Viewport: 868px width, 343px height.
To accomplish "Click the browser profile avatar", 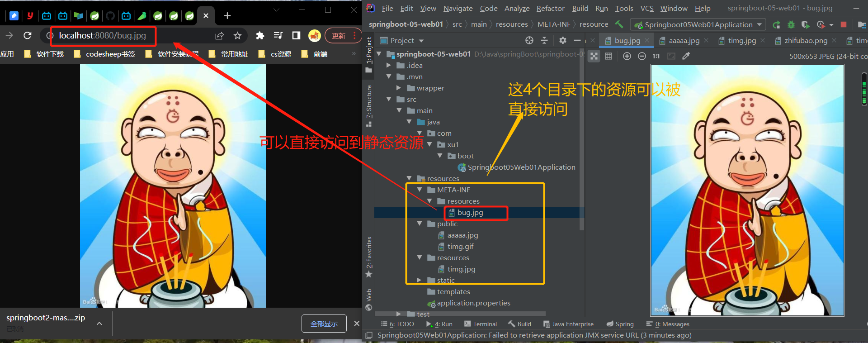I will (x=314, y=35).
